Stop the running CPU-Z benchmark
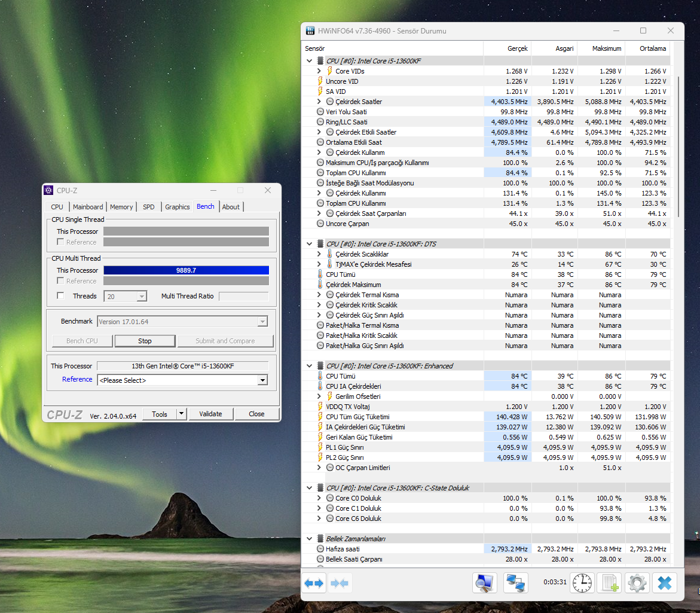Screen dimensions: 700x613 (145, 341)
